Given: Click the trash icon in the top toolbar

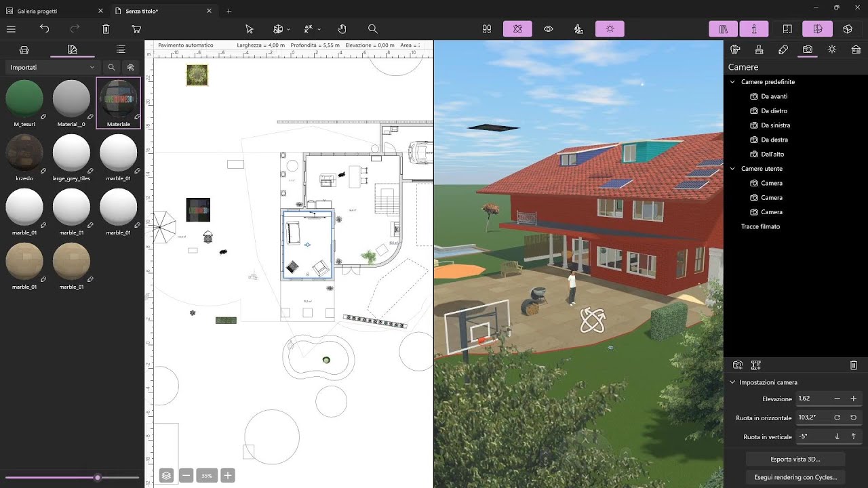Looking at the screenshot, I should [x=106, y=29].
